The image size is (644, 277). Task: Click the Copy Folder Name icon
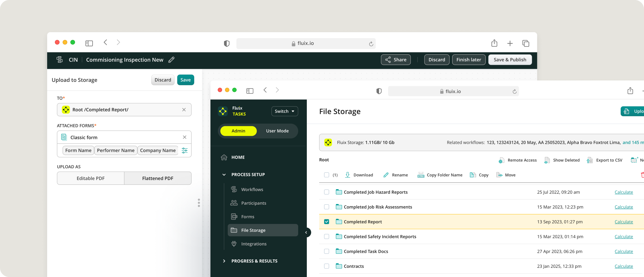(421, 175)
